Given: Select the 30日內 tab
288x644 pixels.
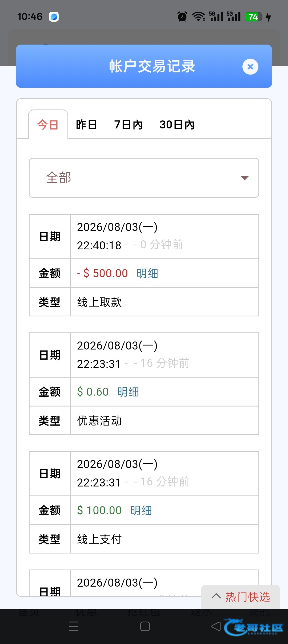Looking at the screenshot, I should pos(177,125).
